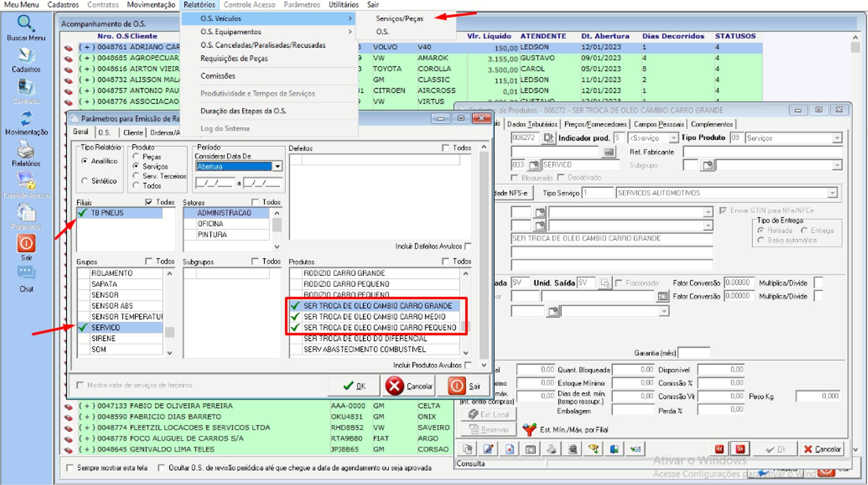Confirm with the OK button
The image size is (868, 485).
[x=354, y=386]
